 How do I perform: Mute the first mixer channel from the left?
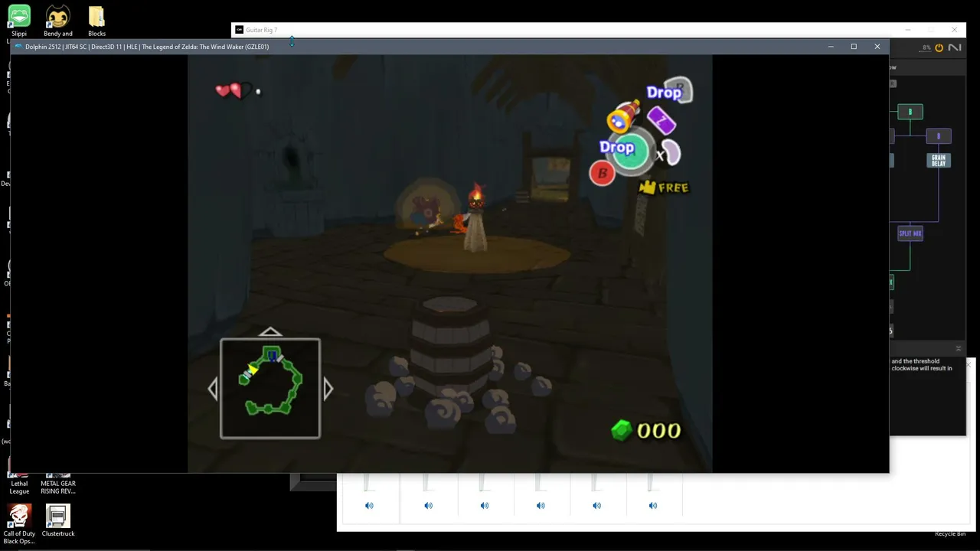tap(369, 505)
